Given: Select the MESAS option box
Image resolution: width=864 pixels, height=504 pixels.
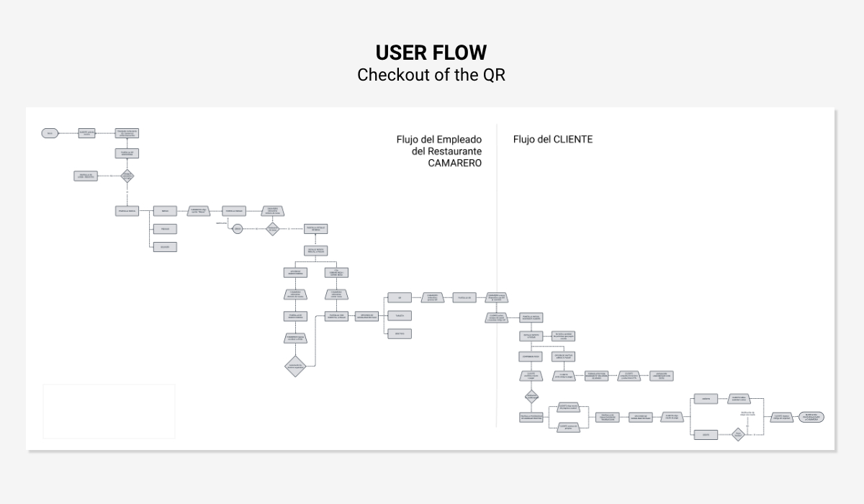Looking at the screenshot, I should coord(165,211).
